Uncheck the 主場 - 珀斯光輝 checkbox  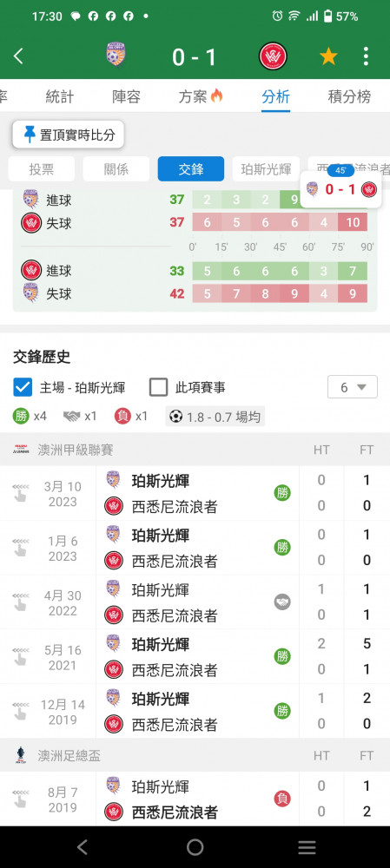(x=23, y=387)
